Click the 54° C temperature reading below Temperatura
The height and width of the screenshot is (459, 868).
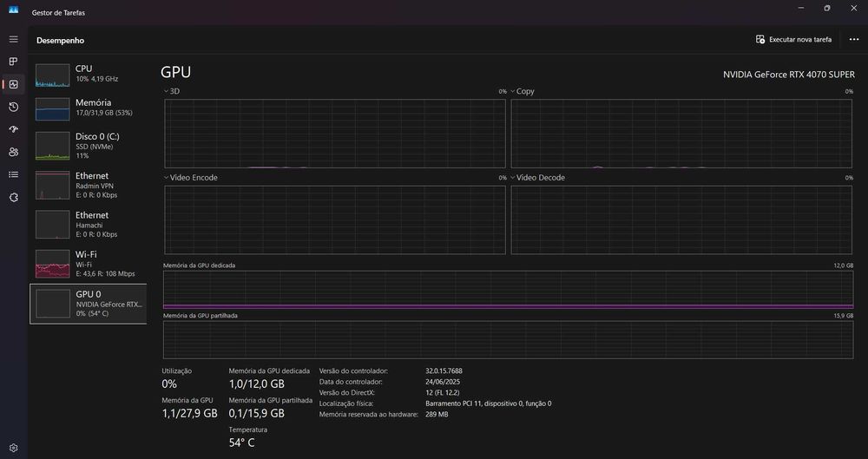pyautogui.click(x=242, y=443)
